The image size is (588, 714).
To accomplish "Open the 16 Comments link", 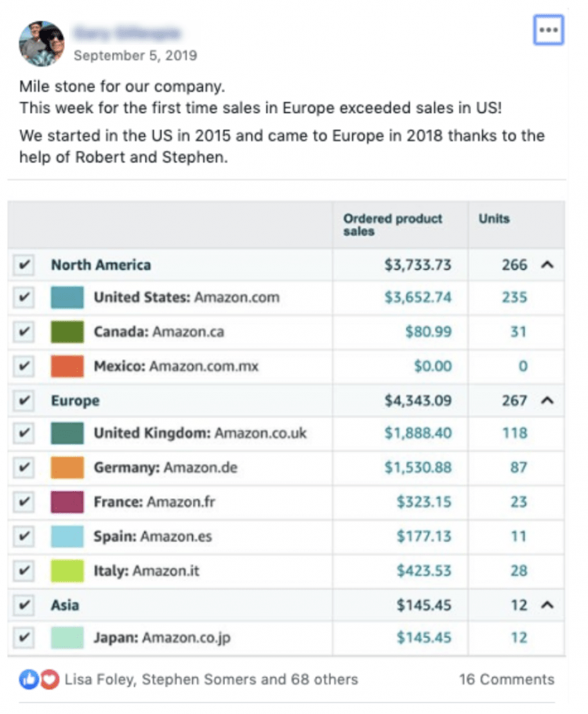I will (x=506, y=679).
